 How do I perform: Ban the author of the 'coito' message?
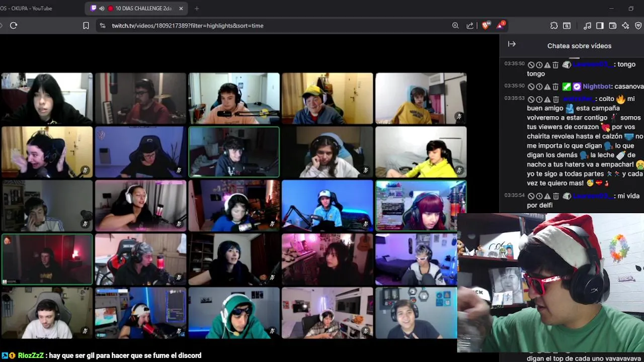(531, 100)
